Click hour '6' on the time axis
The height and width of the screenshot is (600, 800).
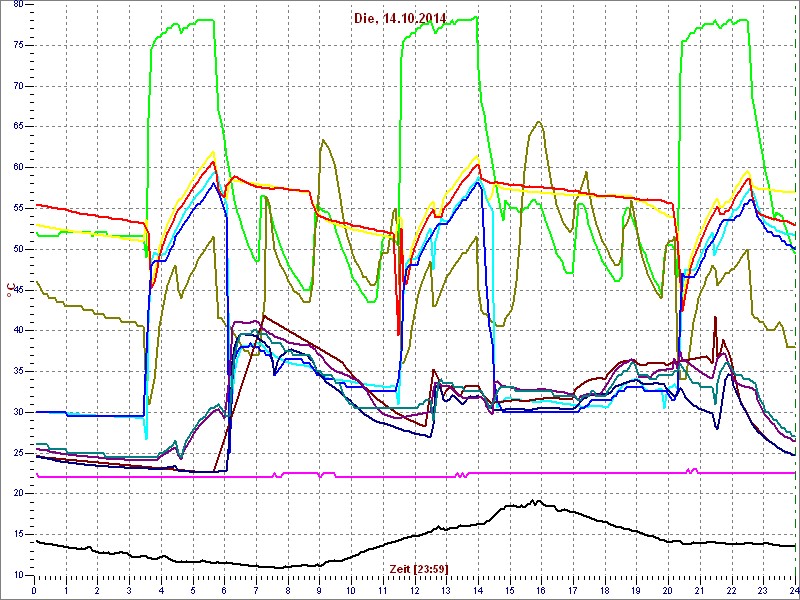click(x=224, y=591)
